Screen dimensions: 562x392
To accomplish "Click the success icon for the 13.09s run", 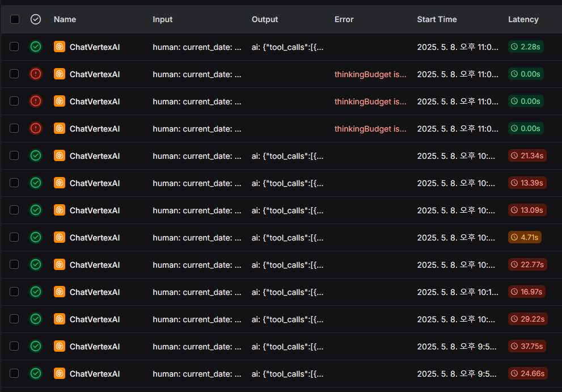I will click(36, 210).
